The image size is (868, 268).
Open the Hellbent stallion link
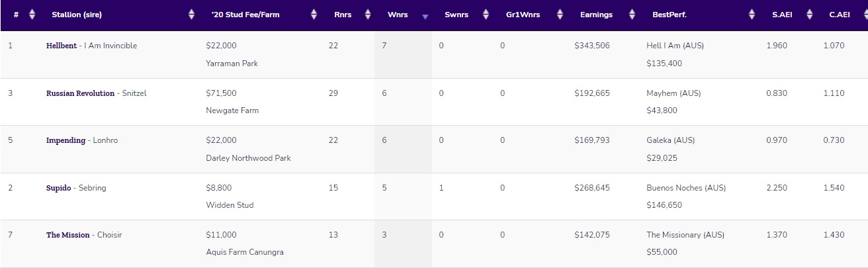[x=62, y=46]
